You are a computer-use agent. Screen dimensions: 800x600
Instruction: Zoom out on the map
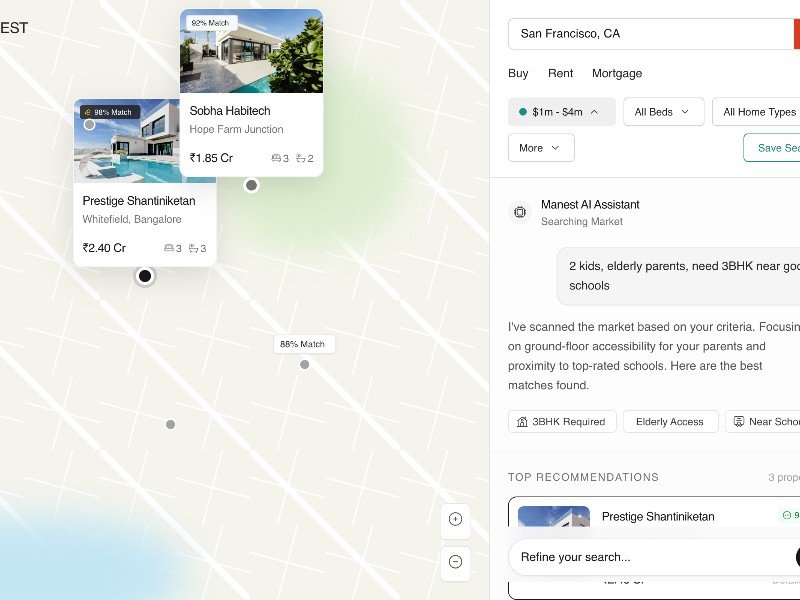(455, 562)
